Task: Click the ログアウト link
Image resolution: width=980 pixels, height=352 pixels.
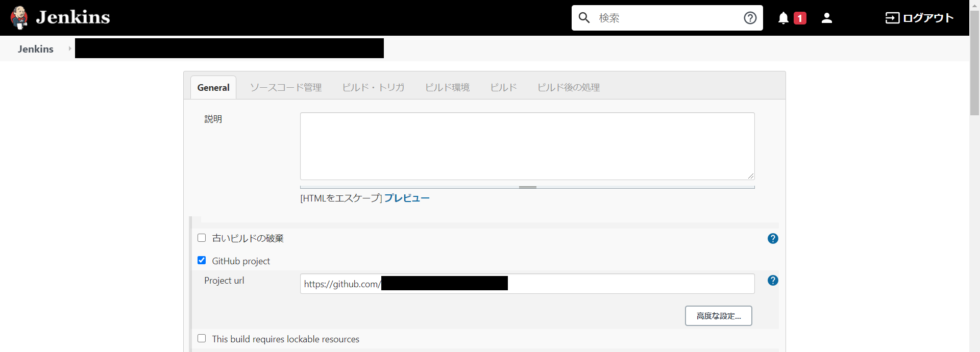Action: pos(919,18)
